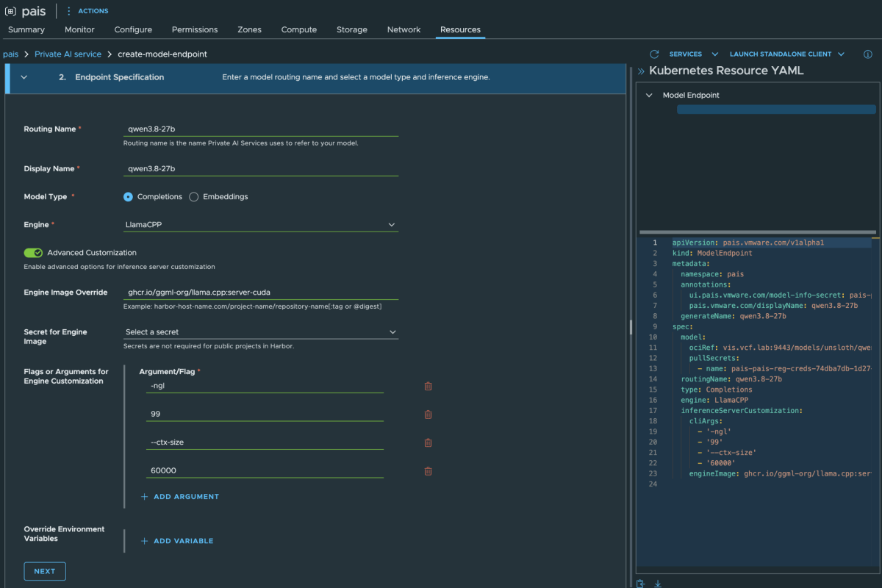Copy YAML with the clipboard icon
882x588 pixels.
641,584
